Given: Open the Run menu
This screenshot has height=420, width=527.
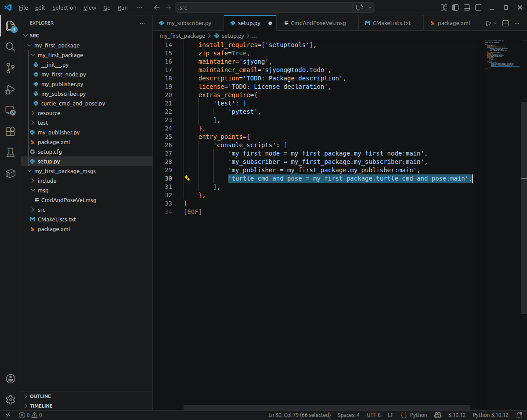Looking at the screenshot, I should point(123,8).
